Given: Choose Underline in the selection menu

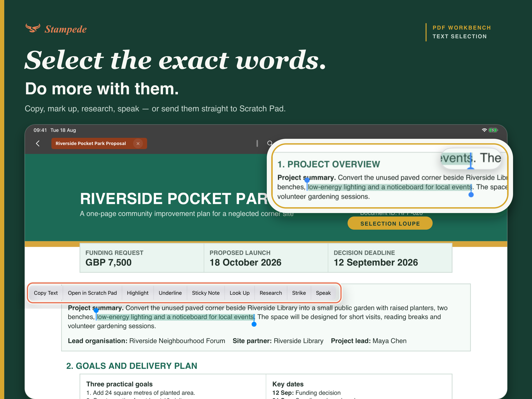Looking at the screenshot, I should (x=170, y=293).
